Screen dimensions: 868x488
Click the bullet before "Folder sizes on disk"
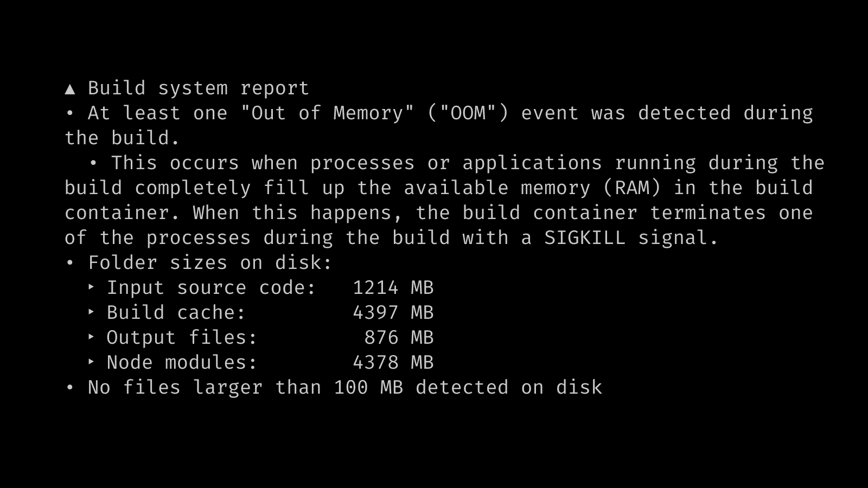coord(70,263)
